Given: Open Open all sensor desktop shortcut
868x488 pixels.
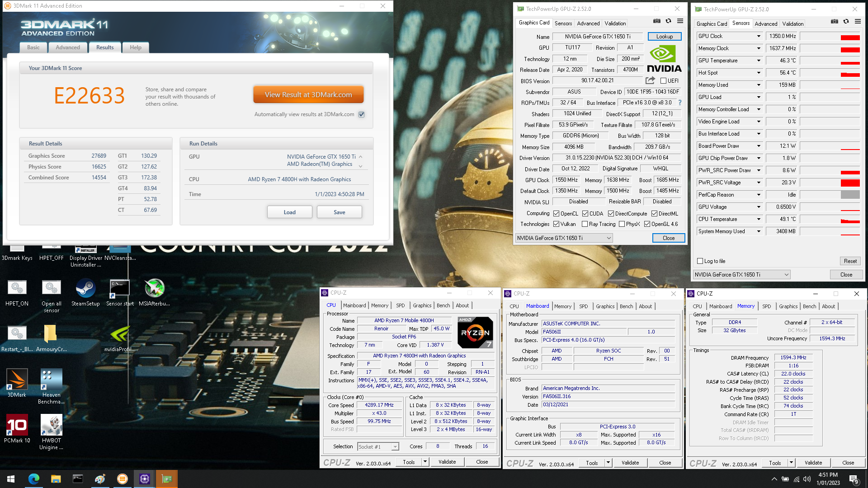Looking at the screenshot, I should 51,296.
